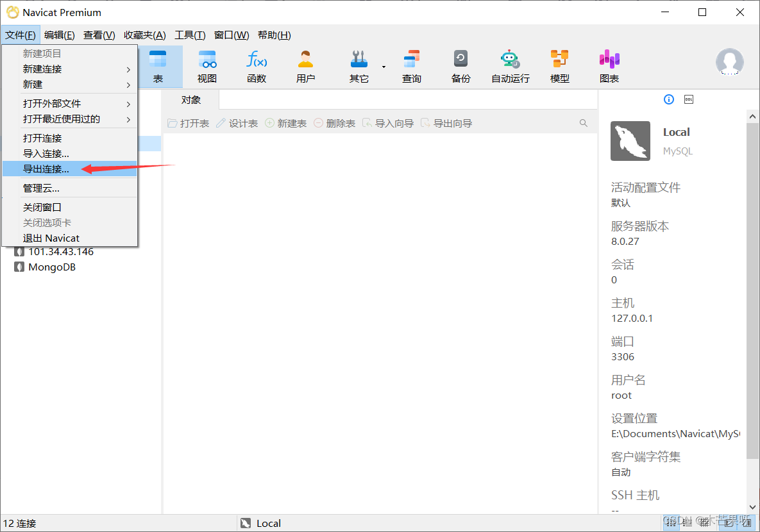Viewport: 760px width, 532px height.
Task: Click the 文件(F) menu
Action: (21, 35)
